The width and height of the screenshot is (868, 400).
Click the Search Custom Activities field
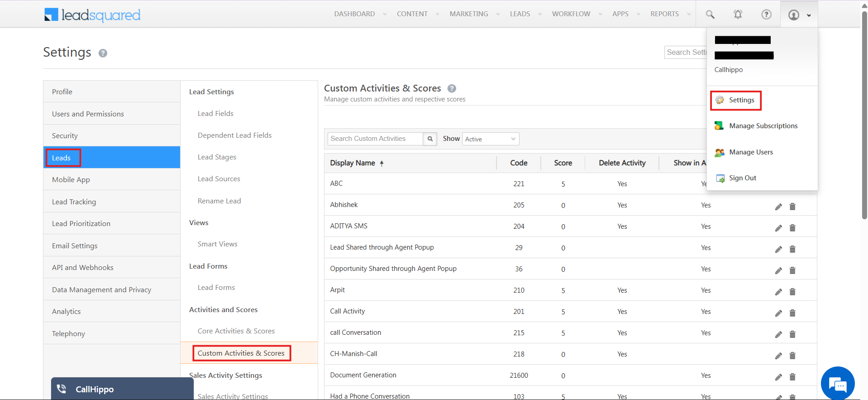click(x=375, y=139)
